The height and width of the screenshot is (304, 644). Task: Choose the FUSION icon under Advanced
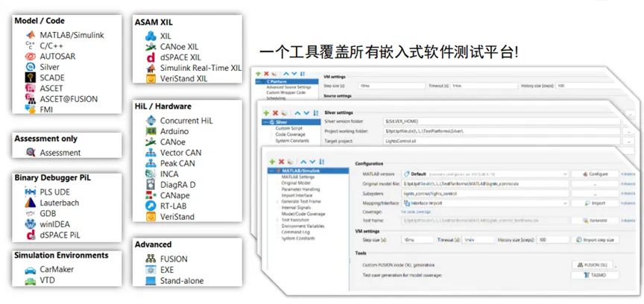[151, 259]
